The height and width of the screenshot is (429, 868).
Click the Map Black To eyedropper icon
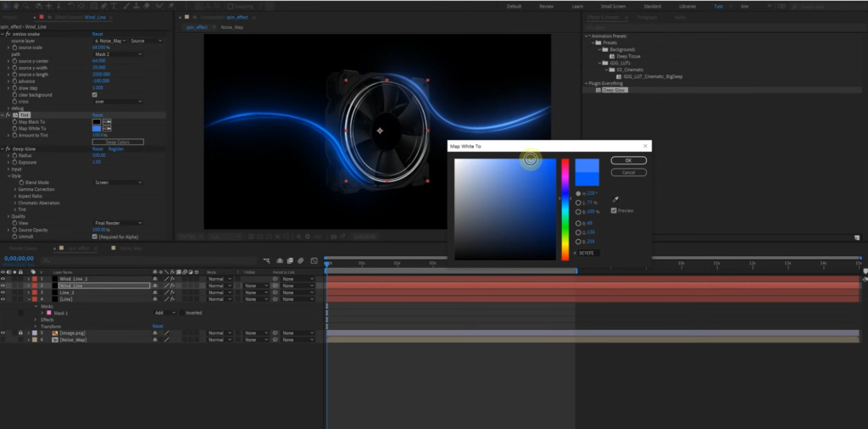pyautogui.click(x=108, y=122)
